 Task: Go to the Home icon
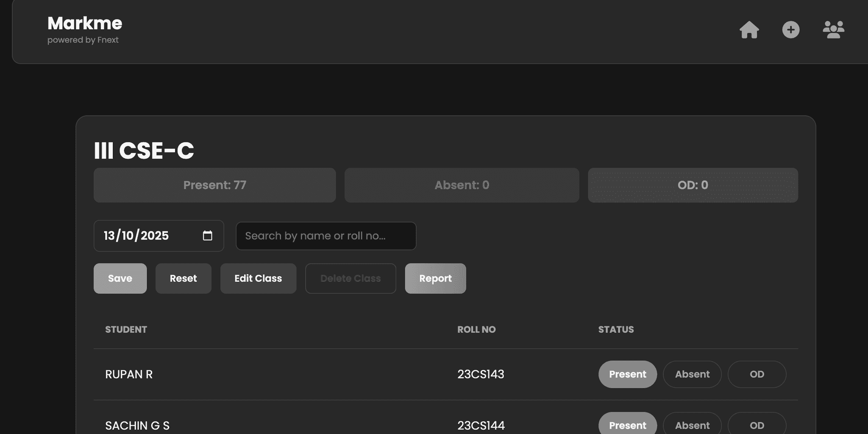tap(749, 30)
